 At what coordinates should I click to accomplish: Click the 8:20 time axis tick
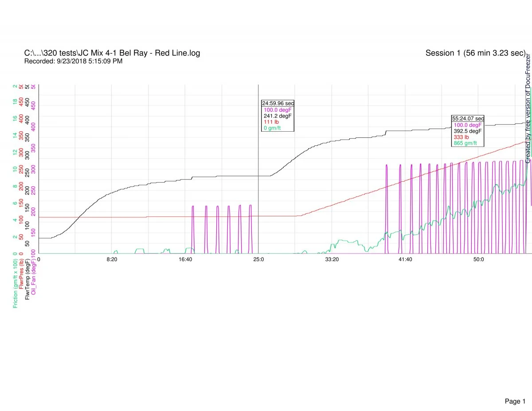point(112,259)
